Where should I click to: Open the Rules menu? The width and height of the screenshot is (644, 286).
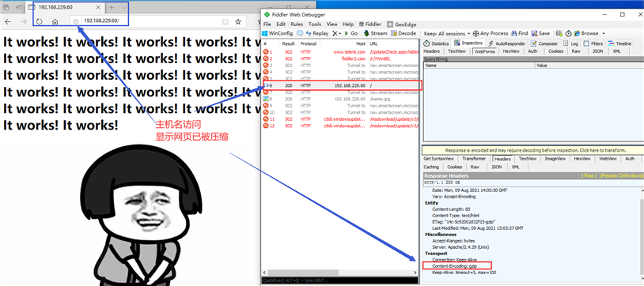[297, 24]
